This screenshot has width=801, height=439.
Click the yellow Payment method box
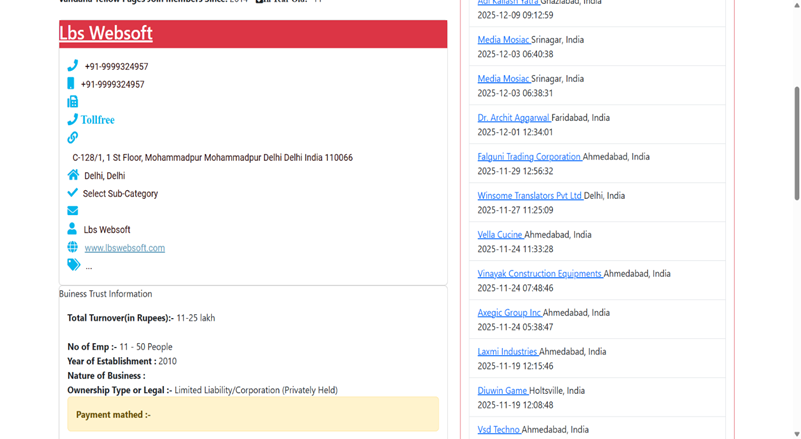[x=252, y=414]
